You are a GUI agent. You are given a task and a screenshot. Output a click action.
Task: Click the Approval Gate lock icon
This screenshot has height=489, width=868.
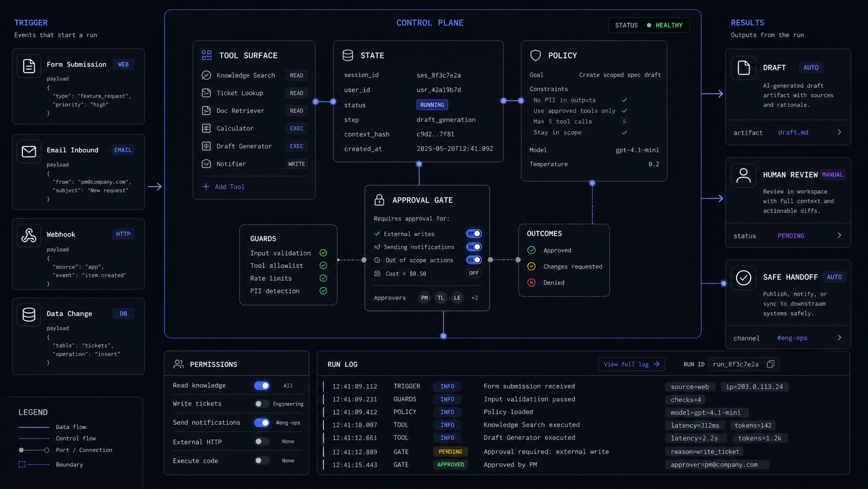coord(379,200)
